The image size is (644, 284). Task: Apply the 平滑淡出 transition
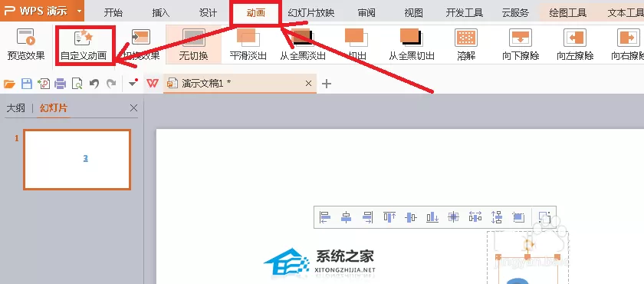click(248, 45)
